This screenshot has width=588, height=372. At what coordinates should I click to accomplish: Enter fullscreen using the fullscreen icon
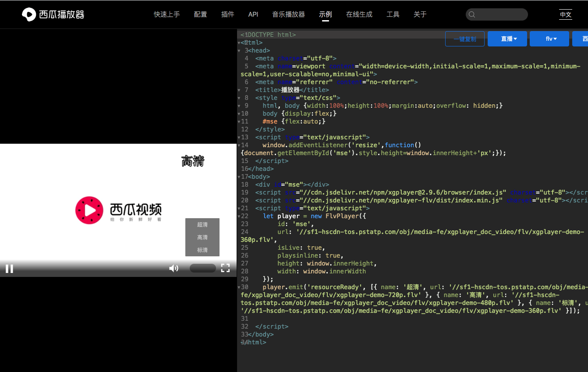point(225,268)
